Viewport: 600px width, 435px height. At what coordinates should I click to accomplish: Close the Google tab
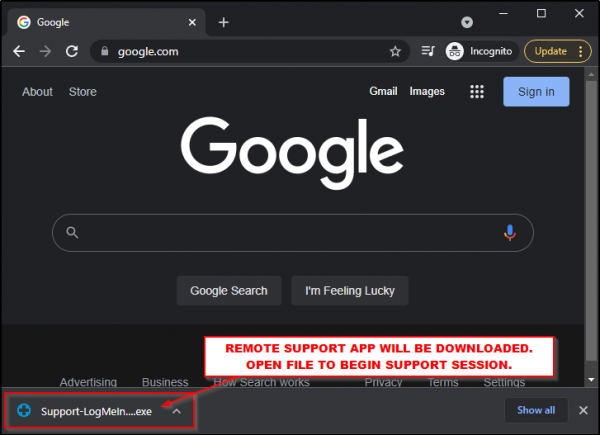tap(192, 22)
